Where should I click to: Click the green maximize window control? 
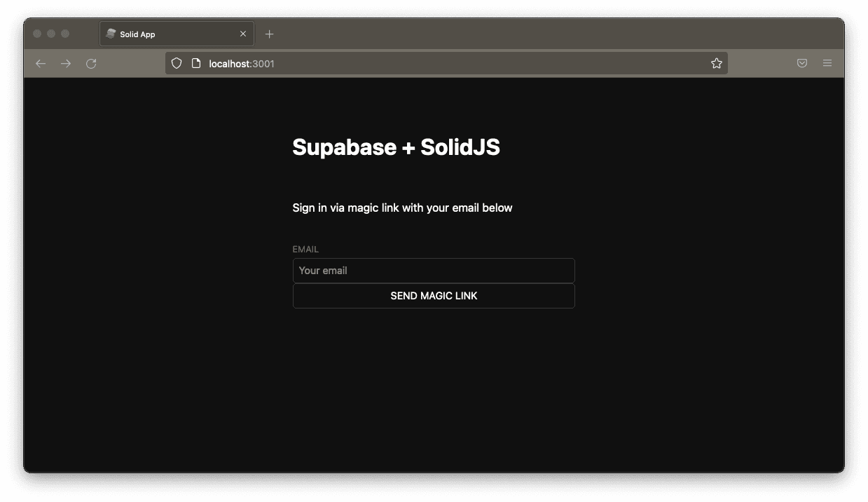tap(64, 33)
